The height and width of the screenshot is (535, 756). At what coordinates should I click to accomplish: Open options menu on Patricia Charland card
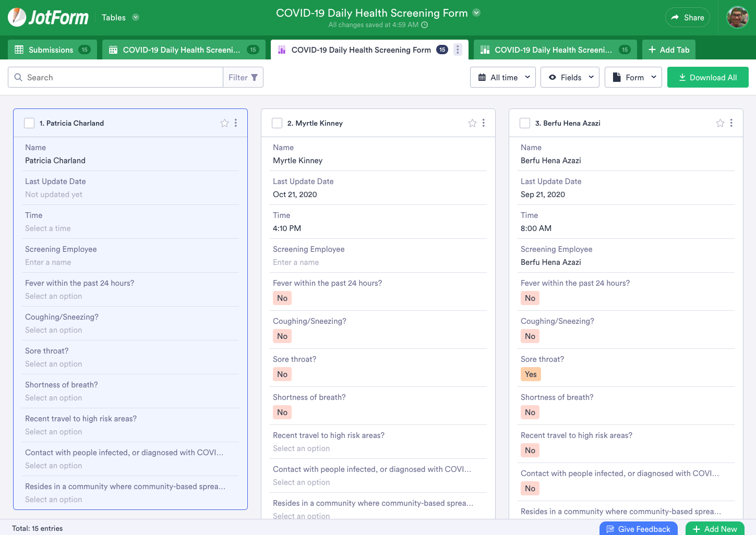pos(236,123)
